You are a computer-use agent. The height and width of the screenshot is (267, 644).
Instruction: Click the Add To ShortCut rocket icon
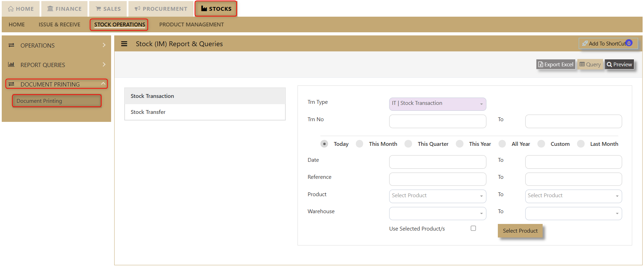click(585, 43)
